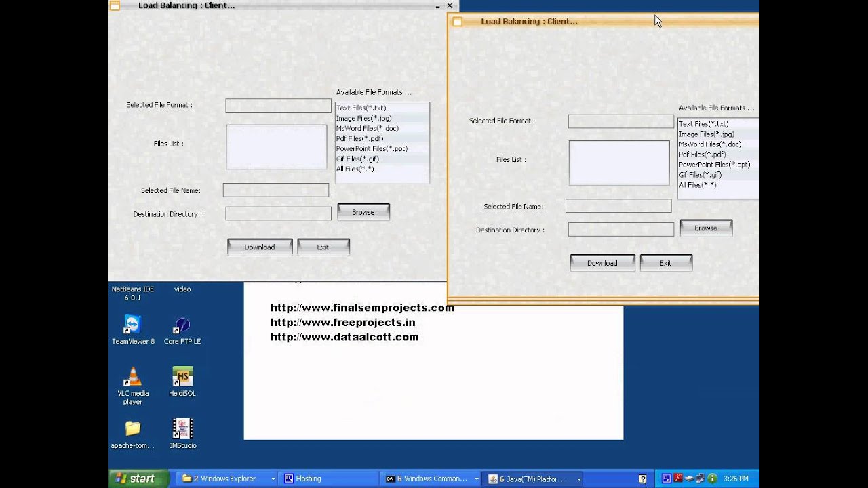Open JMStudio desktop icon

pyautogui.click(x=182, y=434)
